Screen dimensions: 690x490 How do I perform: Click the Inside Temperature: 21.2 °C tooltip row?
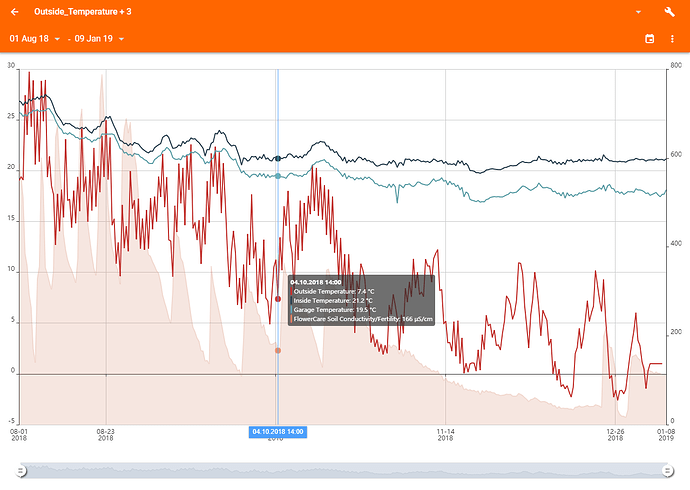(333, 301)
